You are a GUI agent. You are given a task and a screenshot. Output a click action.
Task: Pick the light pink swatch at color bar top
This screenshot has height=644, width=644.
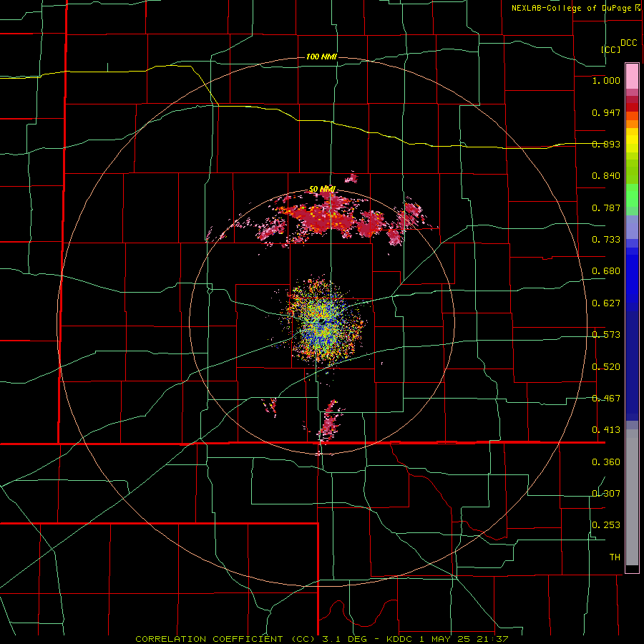point(632,76)
